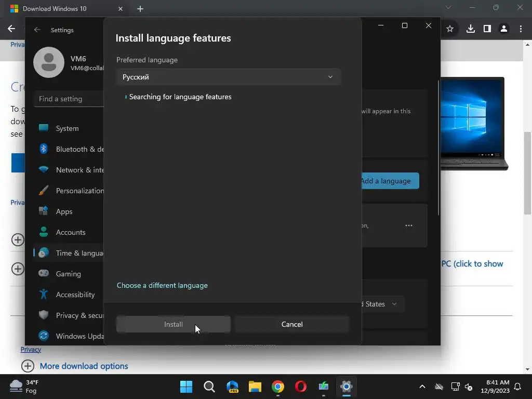Open the region dropdown ending in States
This screenshot has width=532, height=399.
[x=382, y=304]
